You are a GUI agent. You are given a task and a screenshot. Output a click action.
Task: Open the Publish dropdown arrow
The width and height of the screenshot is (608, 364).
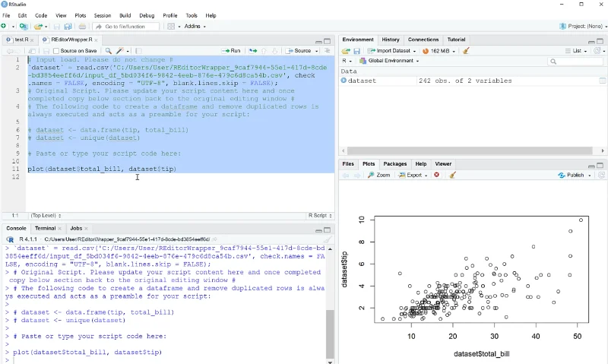pos(590,176)
